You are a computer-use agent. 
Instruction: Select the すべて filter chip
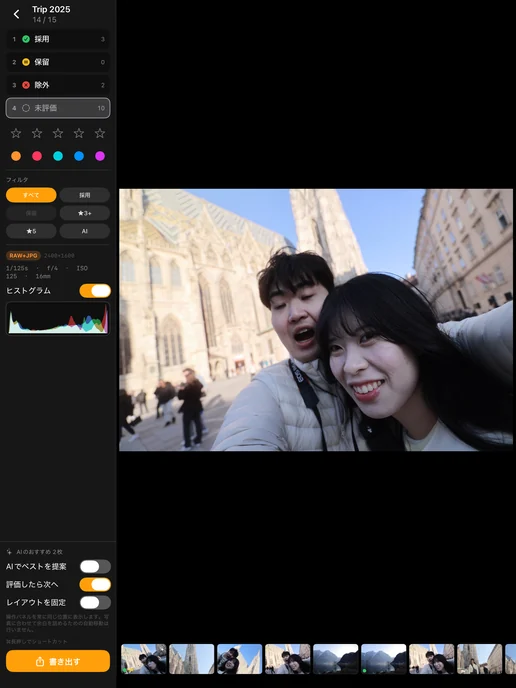31,195
